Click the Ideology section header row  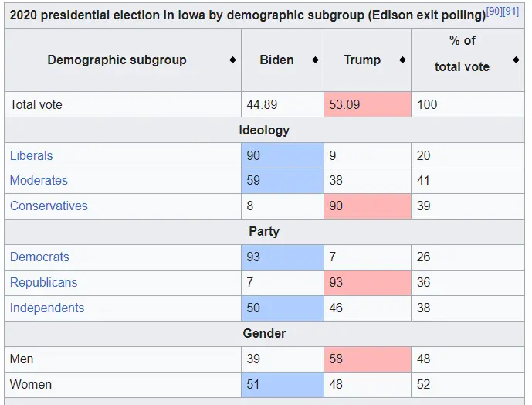coord(264,130)
